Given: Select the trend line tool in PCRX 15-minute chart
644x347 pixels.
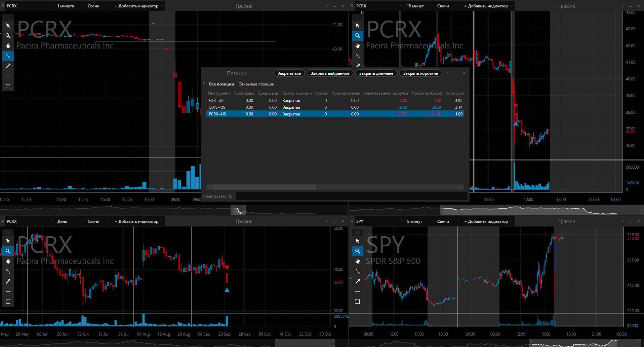Looking at the screenshot, I should 358,56.
